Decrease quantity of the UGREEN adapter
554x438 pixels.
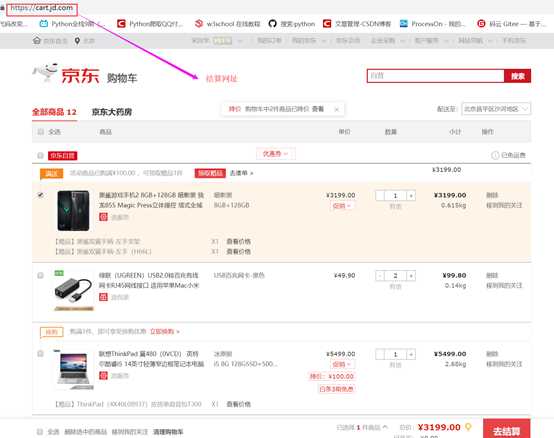(x=380, y=276)
